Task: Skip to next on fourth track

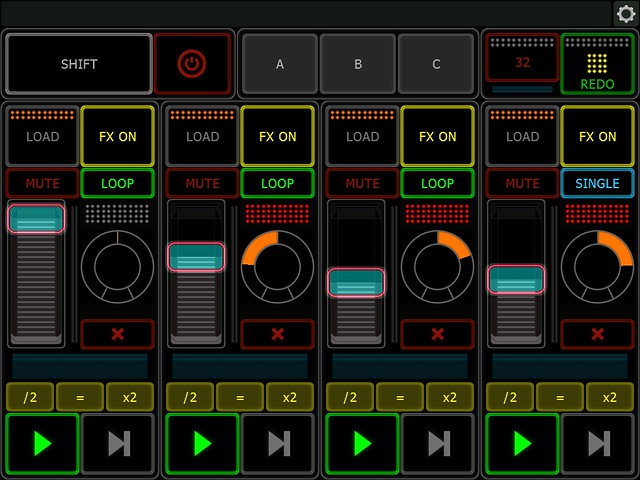Action: pos(598,444)
